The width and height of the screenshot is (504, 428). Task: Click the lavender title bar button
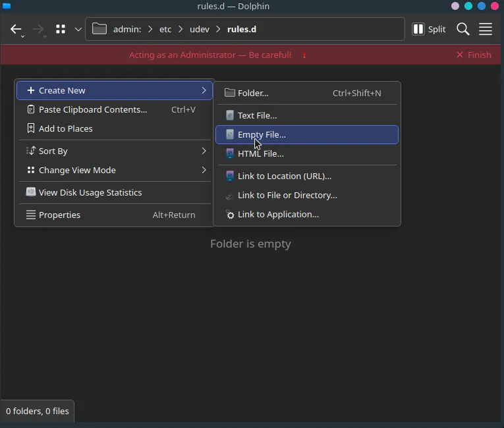click(x=455, y=6)
